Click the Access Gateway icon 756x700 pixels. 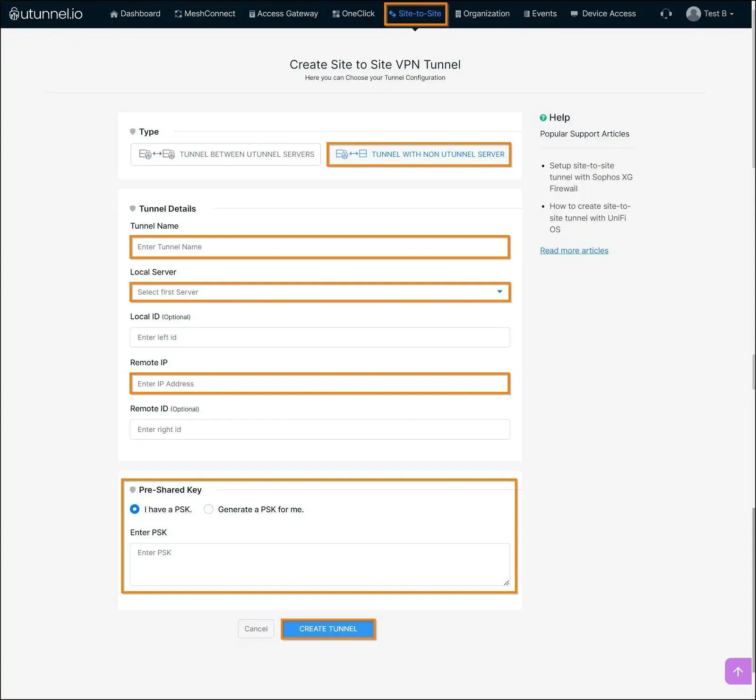pos(252,14)
